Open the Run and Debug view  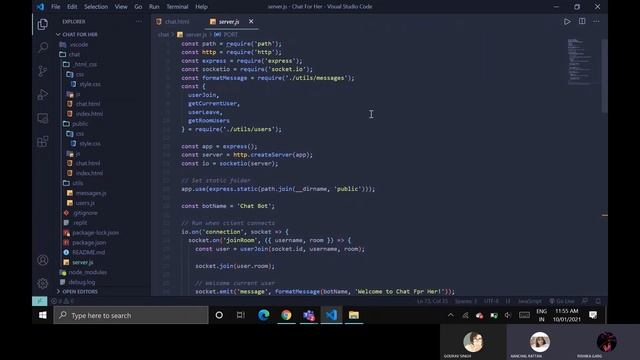[x=42, y=95]
